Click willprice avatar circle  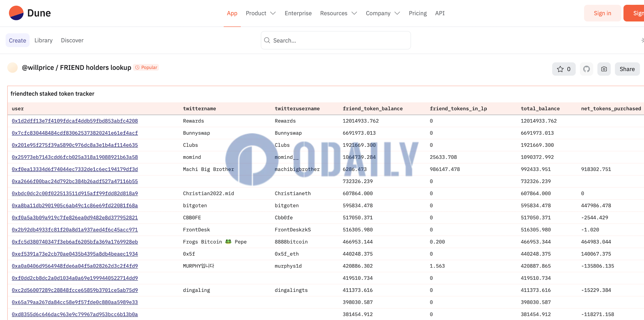pyautogui.click(x=12, y=67)
